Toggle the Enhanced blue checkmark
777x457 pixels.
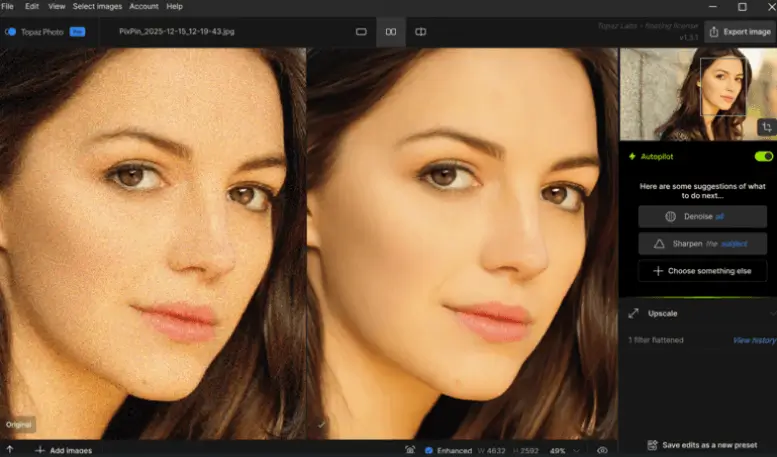coord(429,451)
